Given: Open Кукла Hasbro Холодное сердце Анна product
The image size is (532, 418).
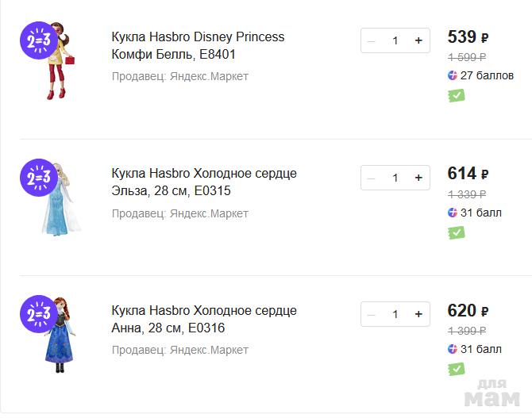Looking at the screenshot, I should pyautogui.click(x=203, y=319).
